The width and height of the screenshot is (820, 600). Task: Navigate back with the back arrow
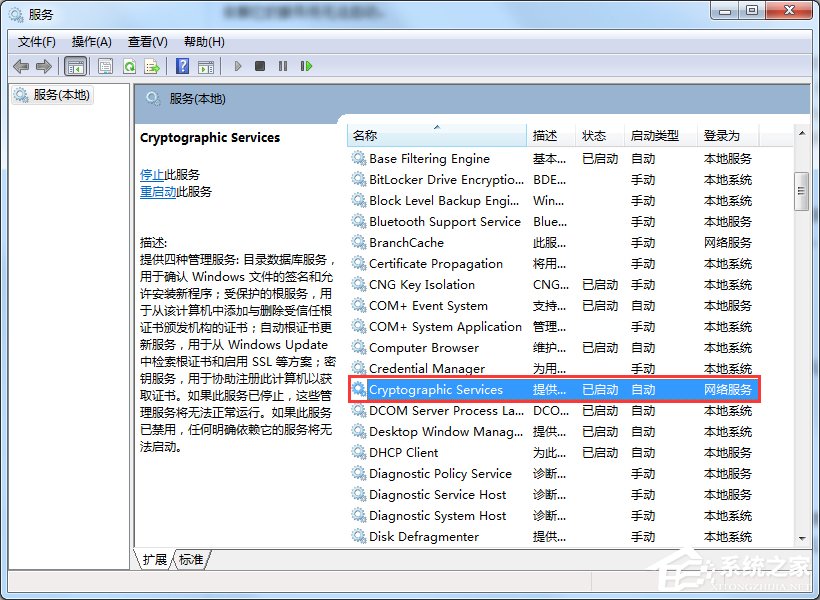click(x=22, y=66)
